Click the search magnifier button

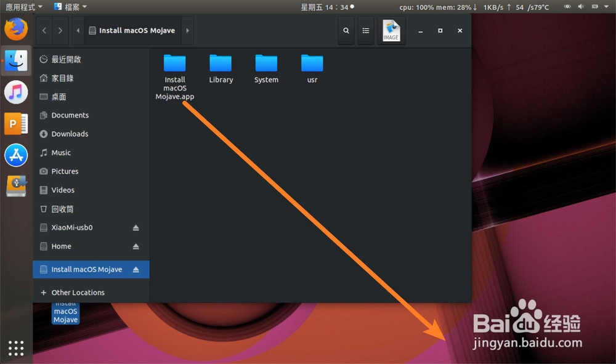point(346,30)
